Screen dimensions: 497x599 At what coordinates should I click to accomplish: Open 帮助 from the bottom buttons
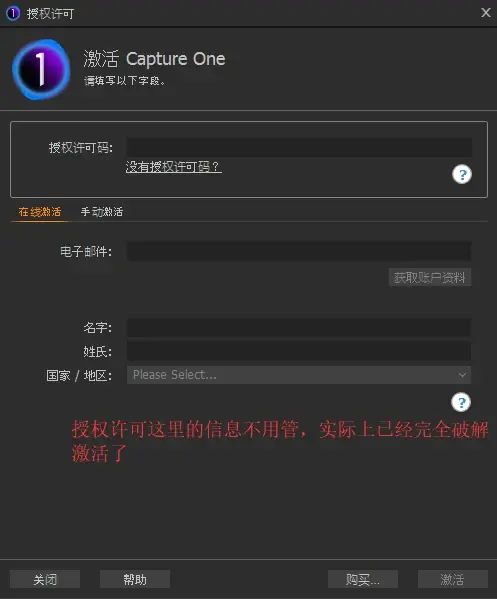pos(135,579)
